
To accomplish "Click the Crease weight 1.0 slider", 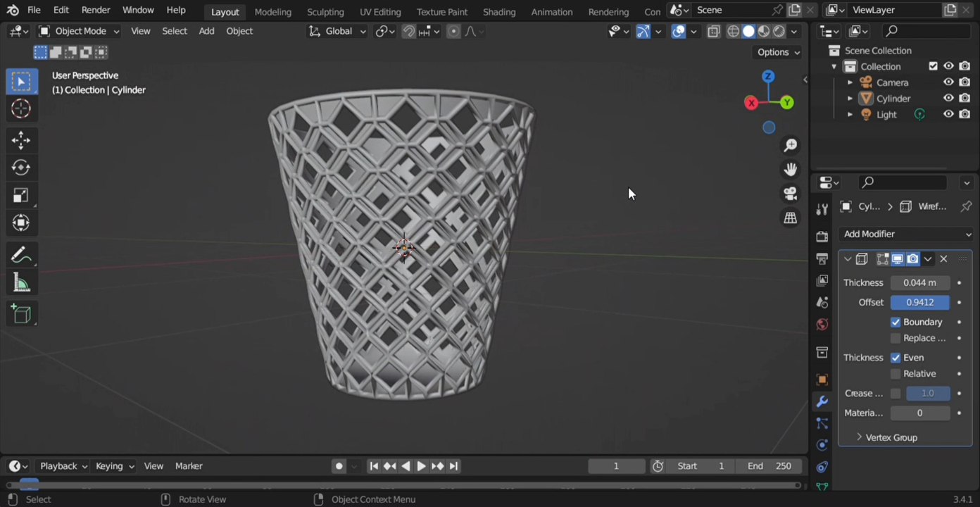I will 928,394.
